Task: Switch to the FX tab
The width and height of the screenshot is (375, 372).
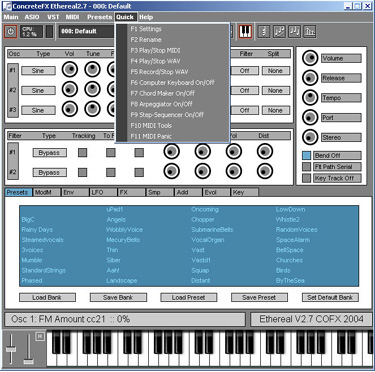Action: [132, 192]
